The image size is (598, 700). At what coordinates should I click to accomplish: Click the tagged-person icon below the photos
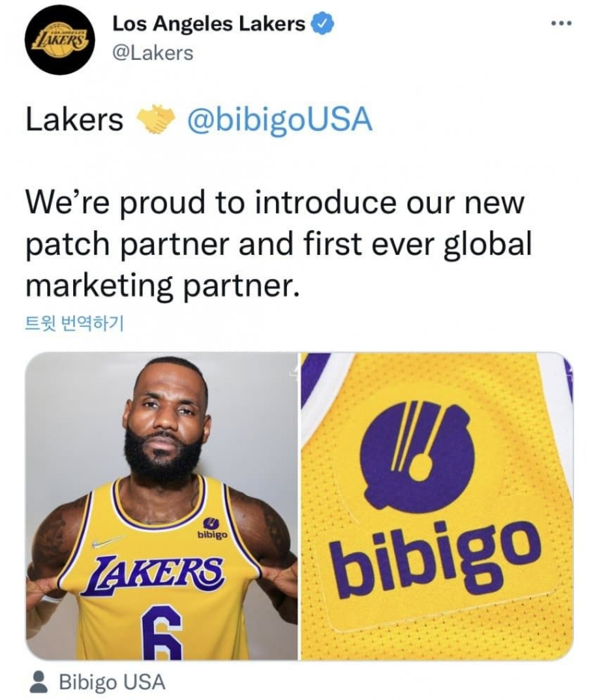(38, 682)
